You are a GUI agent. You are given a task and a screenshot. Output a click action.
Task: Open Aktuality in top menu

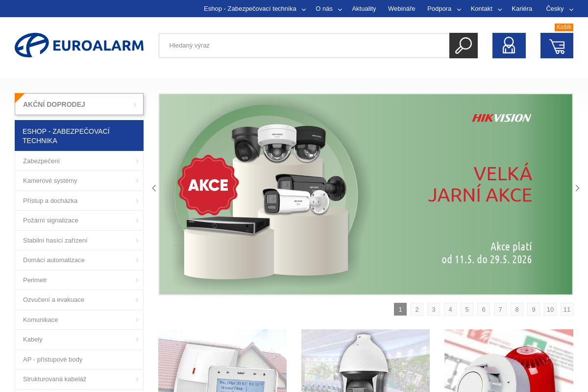click(364, 9)
